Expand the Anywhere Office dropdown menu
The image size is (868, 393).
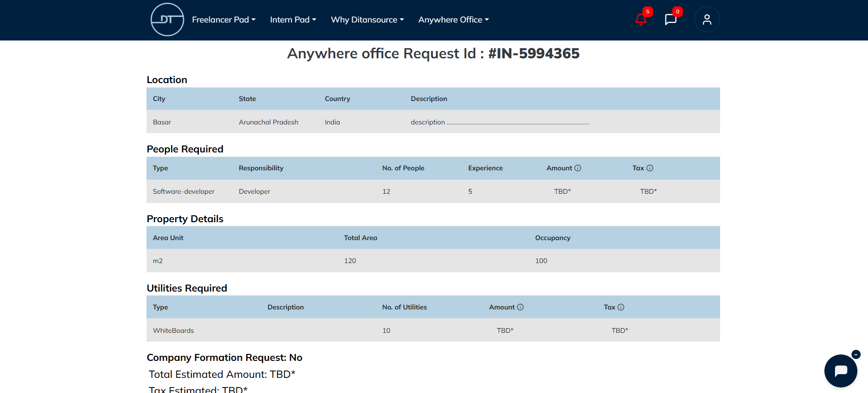pos(454,20)
